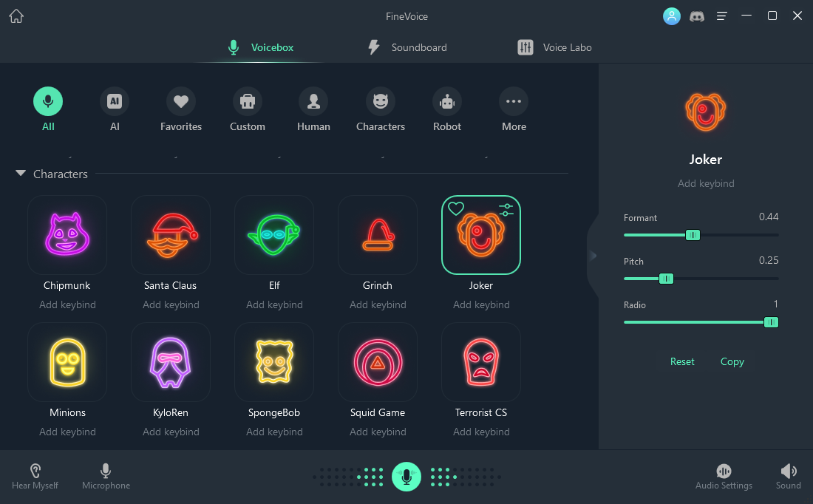Viewport: 813px width, 504px height.
Task: Collapse the voice settings side panel
Action: click(593, 255)
